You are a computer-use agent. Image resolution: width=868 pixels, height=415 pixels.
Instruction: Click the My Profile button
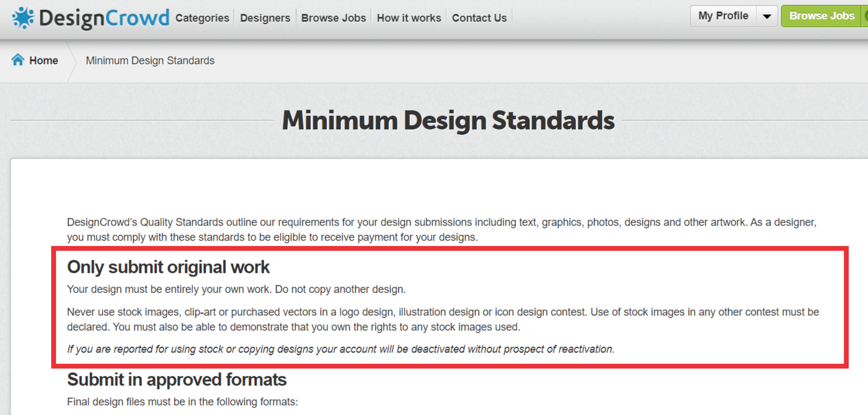click(x=723, y=16)
